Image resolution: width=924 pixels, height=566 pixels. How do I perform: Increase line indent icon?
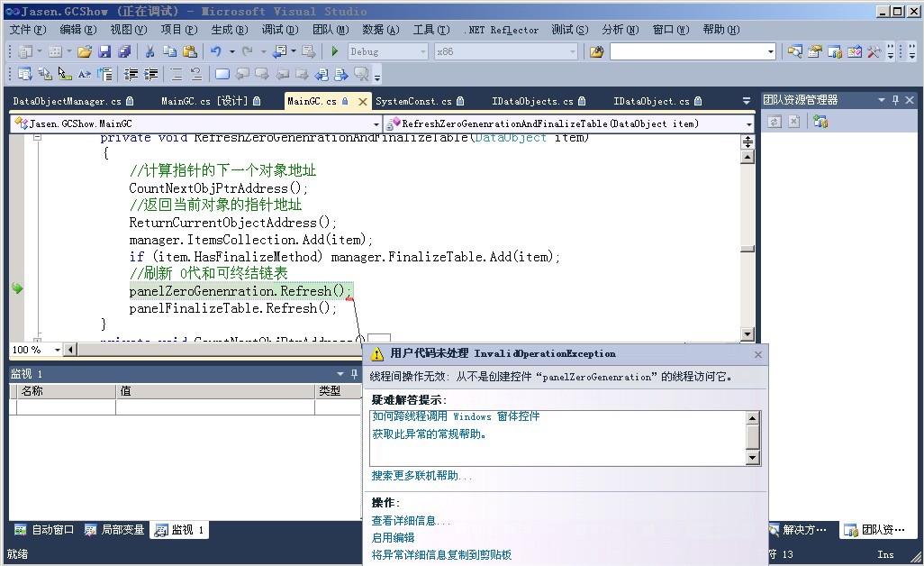151,74
